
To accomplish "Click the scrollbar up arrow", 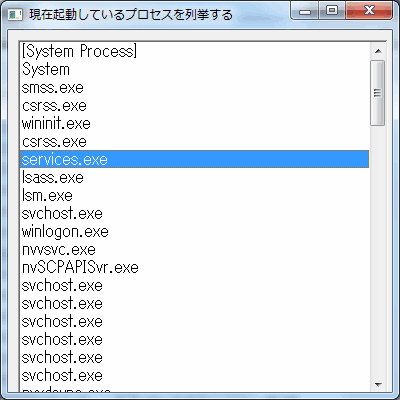I will click(x=378, y=51).
